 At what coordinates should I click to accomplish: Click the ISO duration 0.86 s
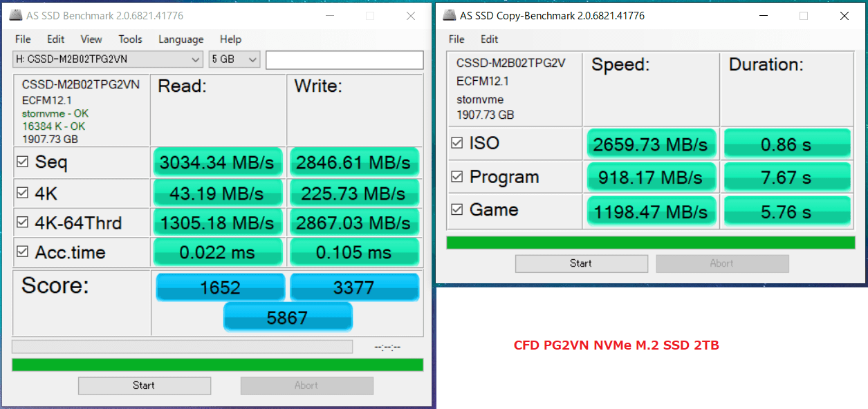[x=787, y=144]
